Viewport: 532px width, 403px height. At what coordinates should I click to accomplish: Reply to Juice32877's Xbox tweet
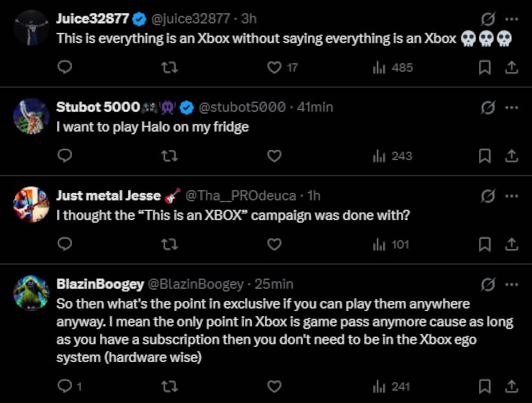point(65,68)
